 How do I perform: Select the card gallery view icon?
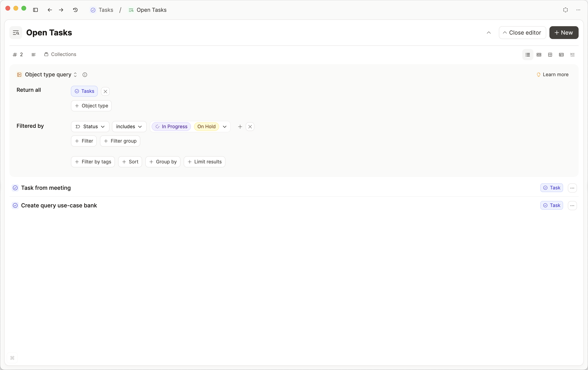[x=539, y=54]
